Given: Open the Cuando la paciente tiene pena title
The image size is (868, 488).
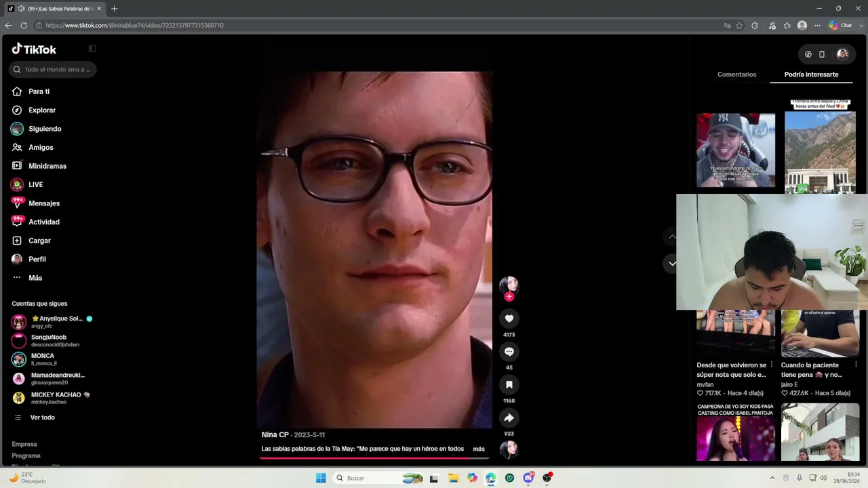Looking at the screenshot, I should click(812, 369).
